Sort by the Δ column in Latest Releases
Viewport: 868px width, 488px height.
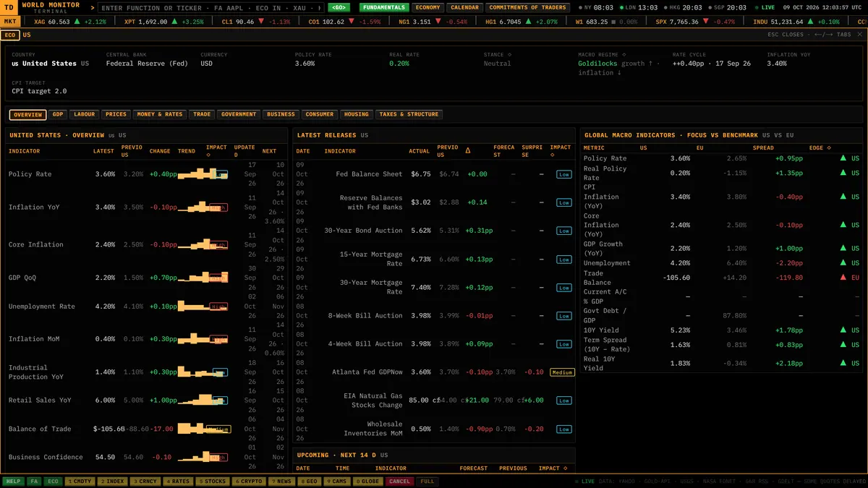(467, 150)
